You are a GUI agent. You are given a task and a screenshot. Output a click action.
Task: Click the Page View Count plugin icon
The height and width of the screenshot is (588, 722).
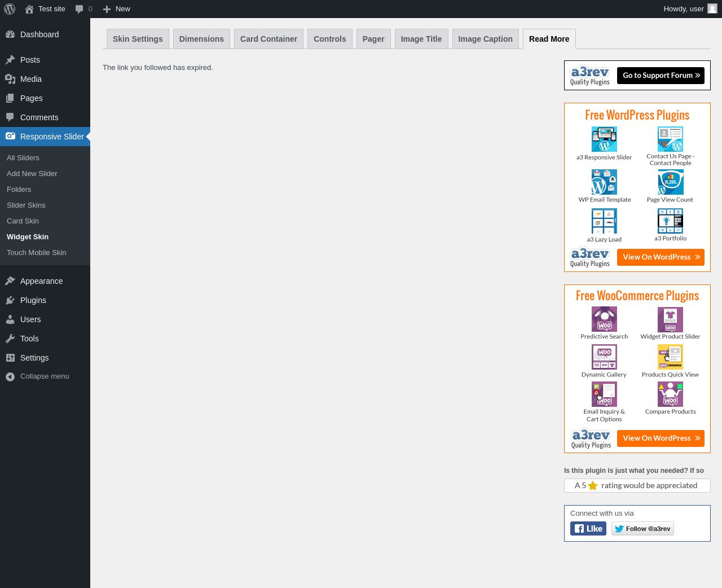[670, 182]
